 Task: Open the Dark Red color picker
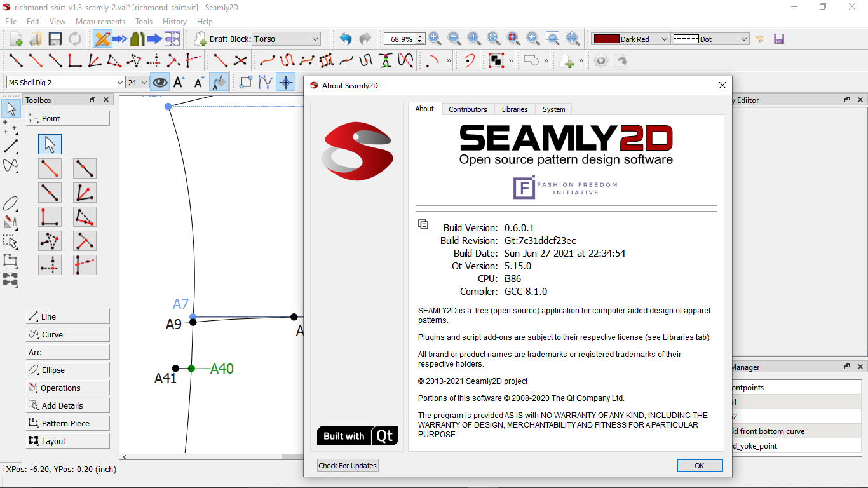(x=630, y=39)
